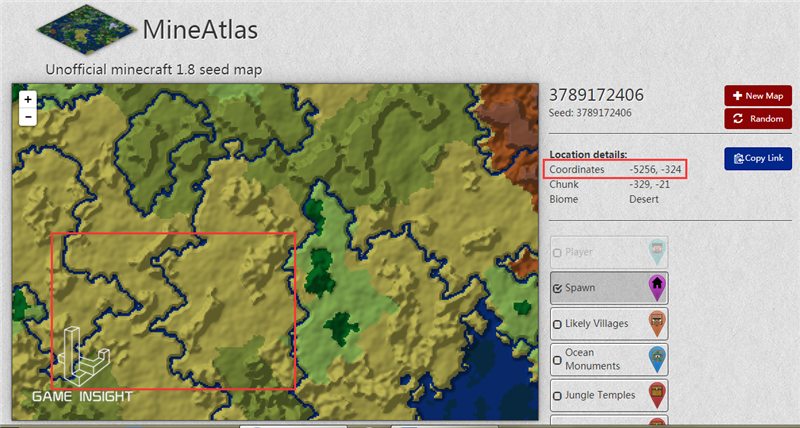Click the Ocean Monuments blue marker icon

point(657,359)
